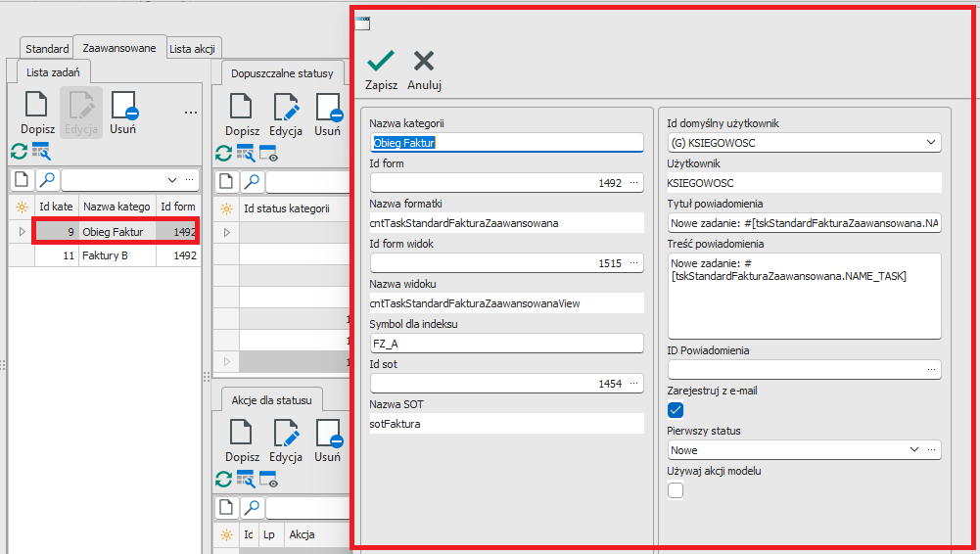Click the search magnifier in Lista zadań filter
This screenshot has height=554, width=980.
pos(47,180)
